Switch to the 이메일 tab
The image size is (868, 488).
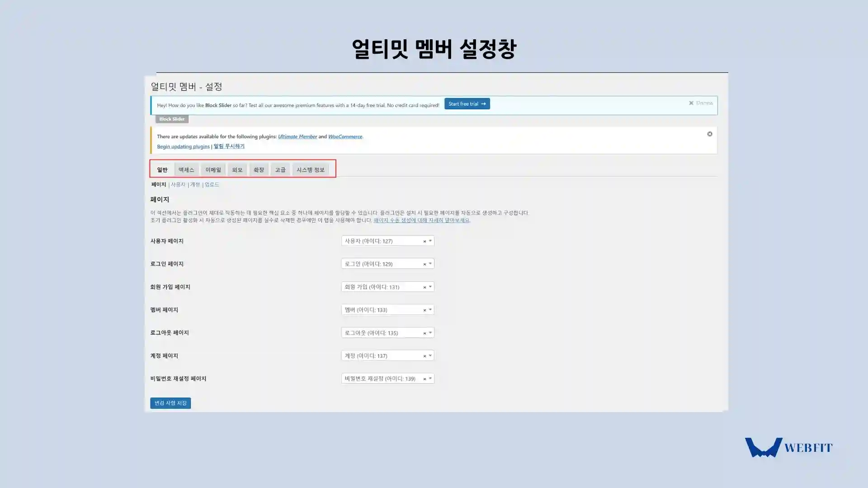pos(213,170)
